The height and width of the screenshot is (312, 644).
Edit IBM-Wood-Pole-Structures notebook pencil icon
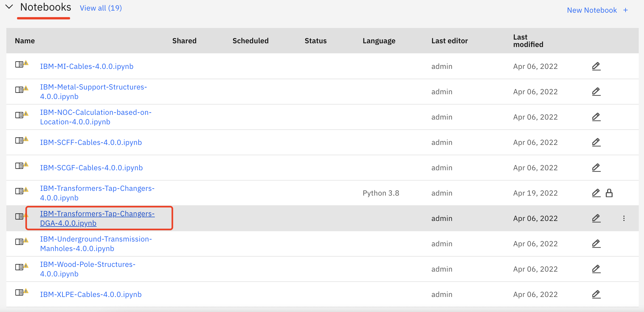tap(596, 269)
